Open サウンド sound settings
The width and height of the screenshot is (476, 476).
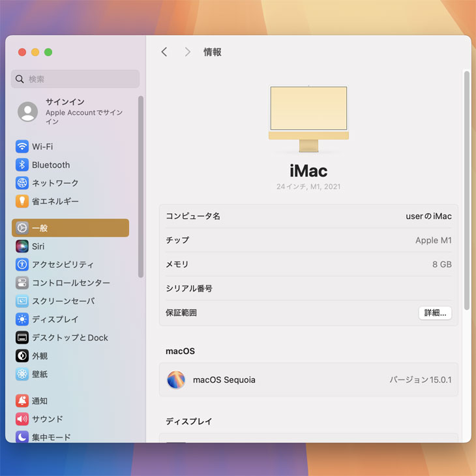point(47,419)
